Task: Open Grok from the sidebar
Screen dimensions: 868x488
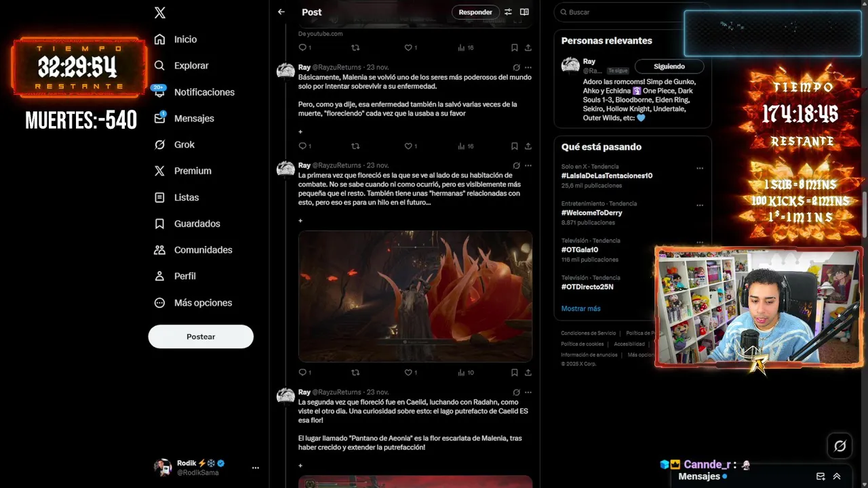Action: 174,144
